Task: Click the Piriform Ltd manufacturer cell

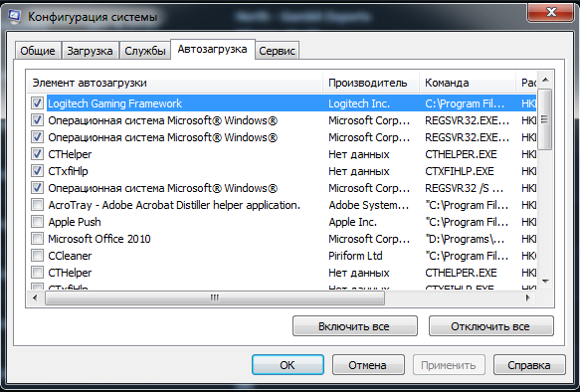Action: click(x=355, y=256)
